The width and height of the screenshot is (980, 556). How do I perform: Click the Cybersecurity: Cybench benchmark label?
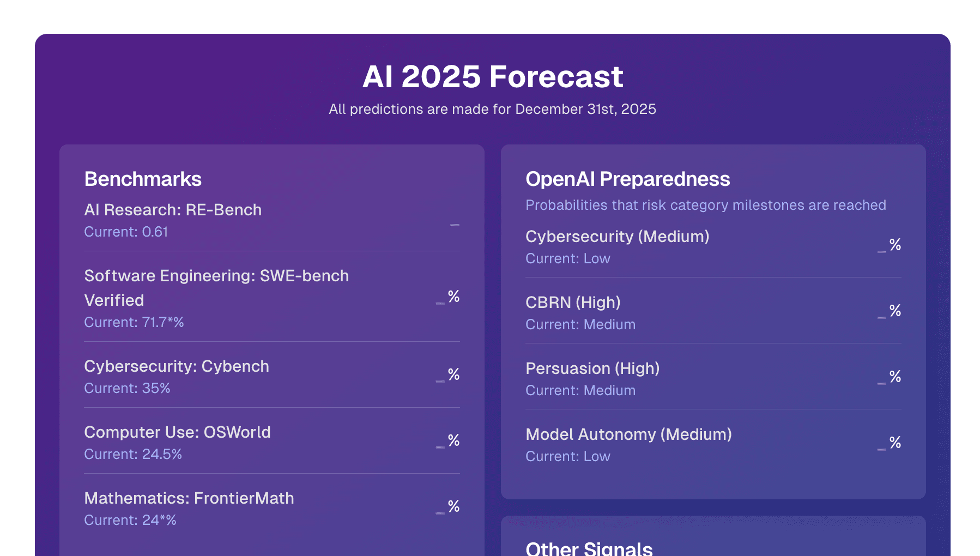pos(177,366)
